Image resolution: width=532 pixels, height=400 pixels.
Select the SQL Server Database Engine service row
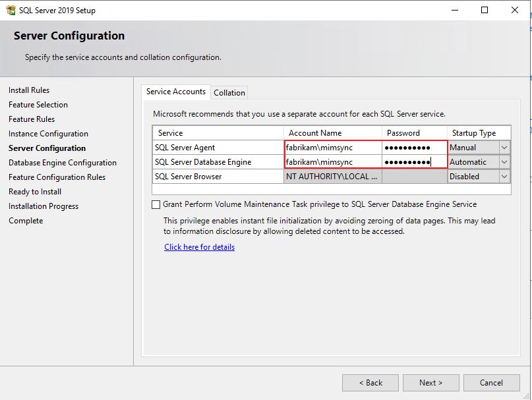click(218, 162)
